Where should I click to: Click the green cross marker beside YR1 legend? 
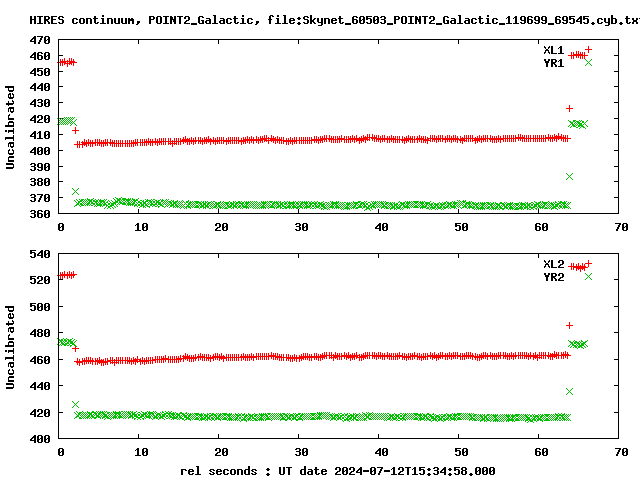pos(588,62)
